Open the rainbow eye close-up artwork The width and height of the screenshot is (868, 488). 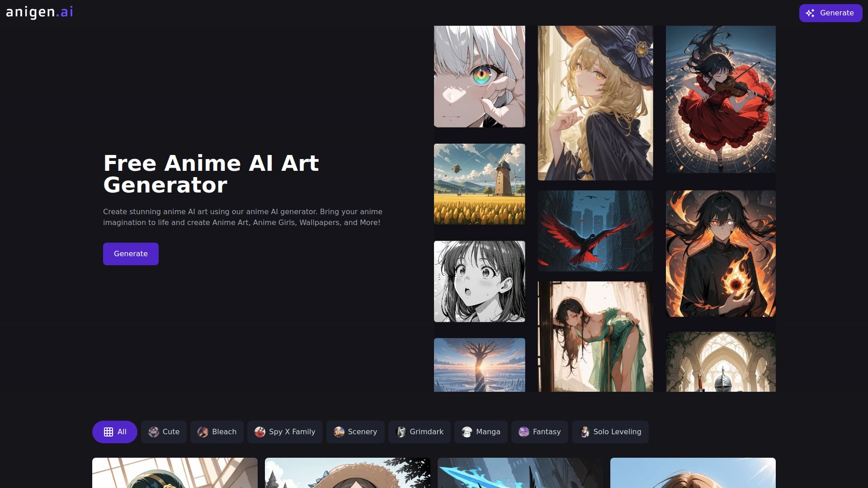(479, 76)
